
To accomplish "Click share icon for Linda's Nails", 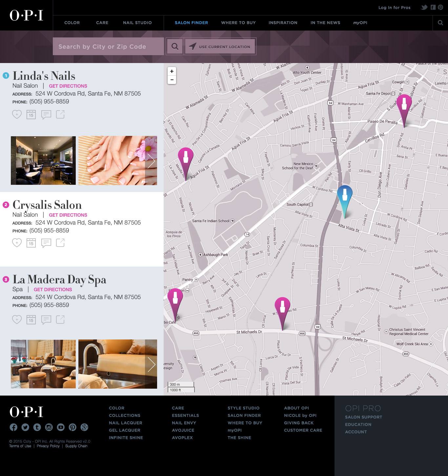I will tap(60, 114).
